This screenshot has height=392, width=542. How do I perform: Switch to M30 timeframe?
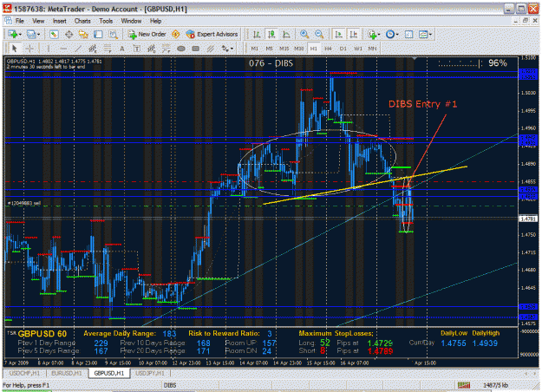[299, 49]
